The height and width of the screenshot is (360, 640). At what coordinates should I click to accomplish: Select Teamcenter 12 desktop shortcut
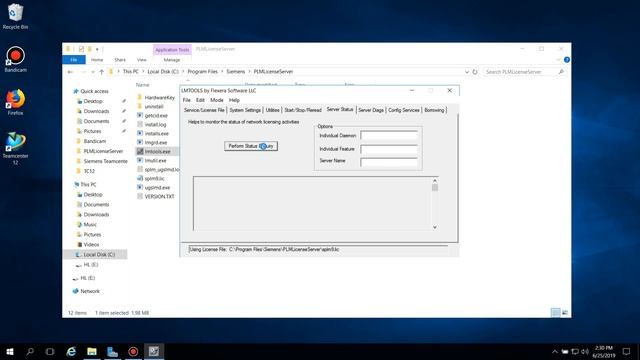click(16, 149)
